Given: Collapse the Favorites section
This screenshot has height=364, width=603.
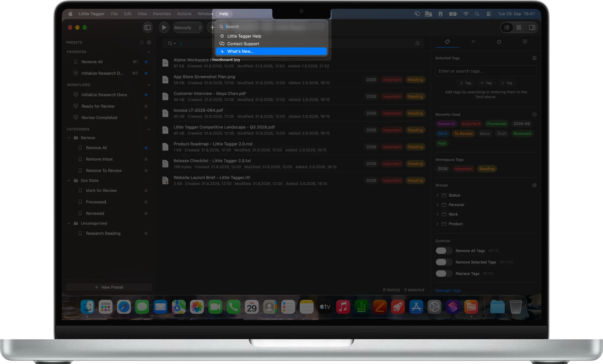Looking at the screenshot, I should coord(149,52).
